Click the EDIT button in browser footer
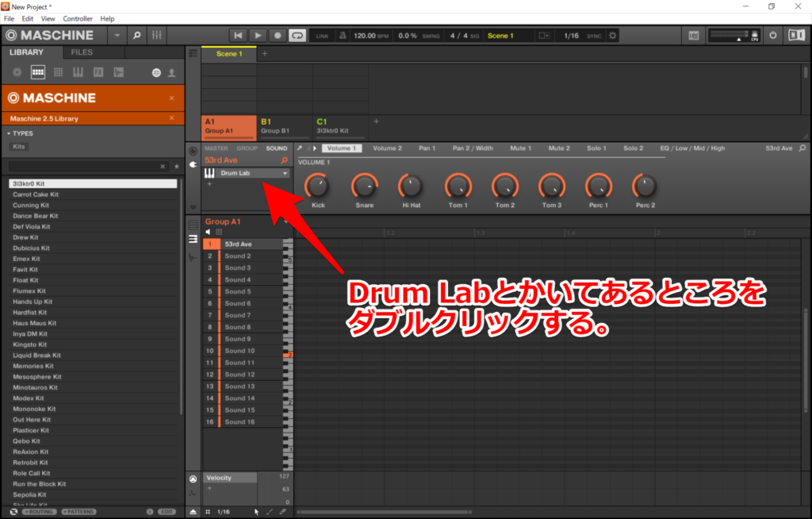The image size is (812, 519). pyautogui.click(x=167, y=512)
